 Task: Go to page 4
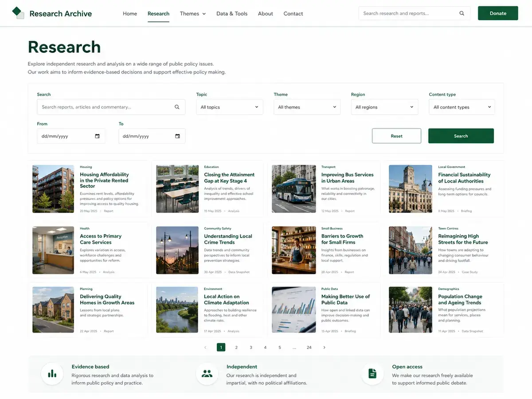point(265,348)
